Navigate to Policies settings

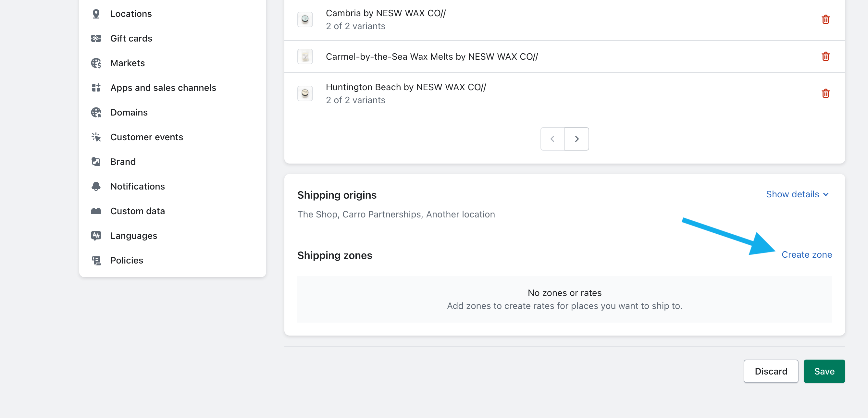127,260
